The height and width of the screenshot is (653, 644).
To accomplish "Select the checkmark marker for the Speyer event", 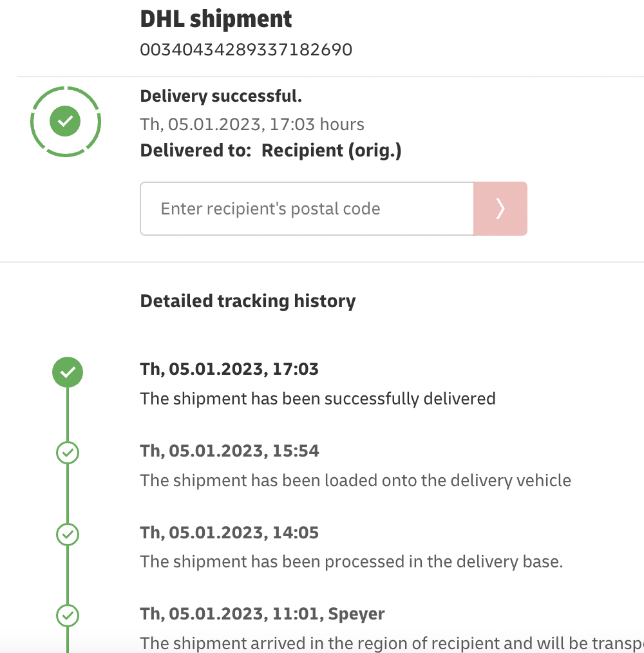I will pyautogui.click(x=68, y=615).
